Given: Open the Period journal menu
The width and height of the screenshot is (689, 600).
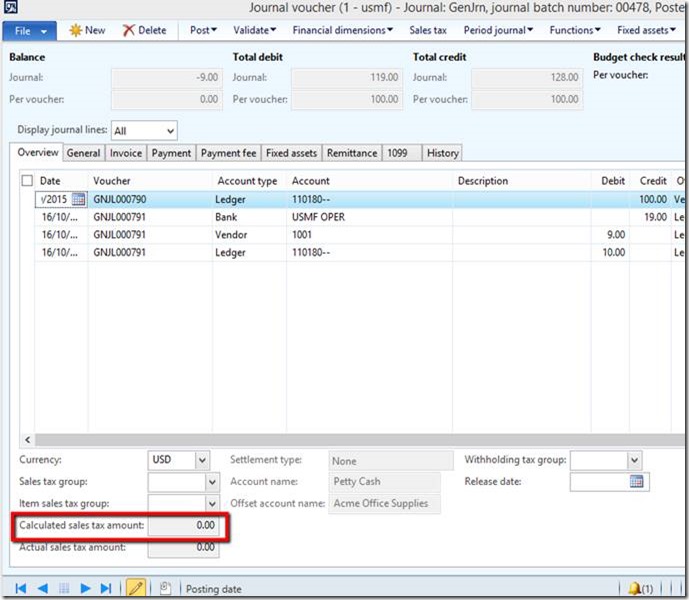Looking at the screenshot, I should pos(498,30).
